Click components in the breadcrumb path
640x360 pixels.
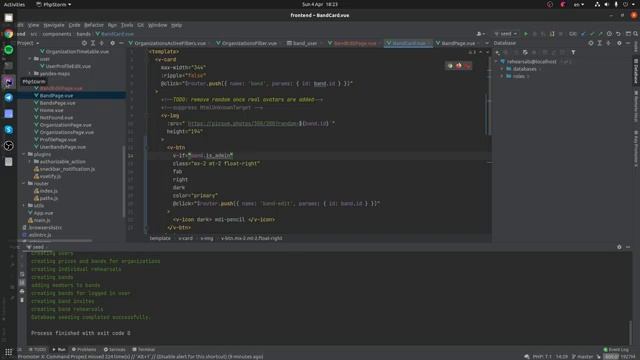point(57,34)
